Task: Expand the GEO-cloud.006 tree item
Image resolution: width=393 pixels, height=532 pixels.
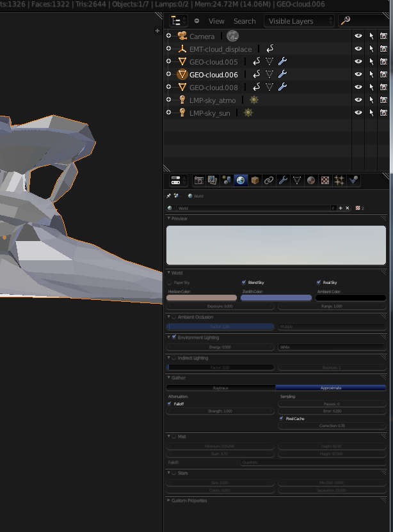Action: (168, 74)
